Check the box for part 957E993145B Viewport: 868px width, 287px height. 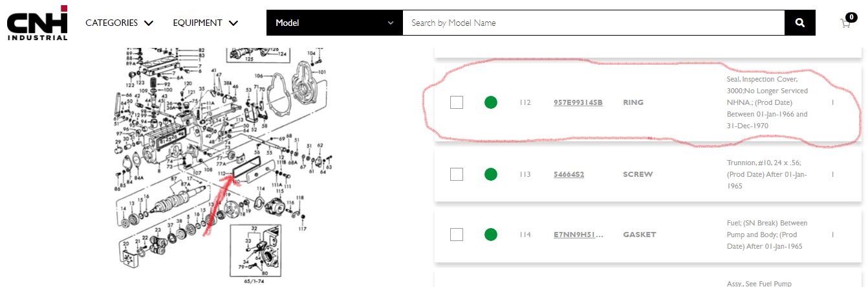click(x=457, y=102)
